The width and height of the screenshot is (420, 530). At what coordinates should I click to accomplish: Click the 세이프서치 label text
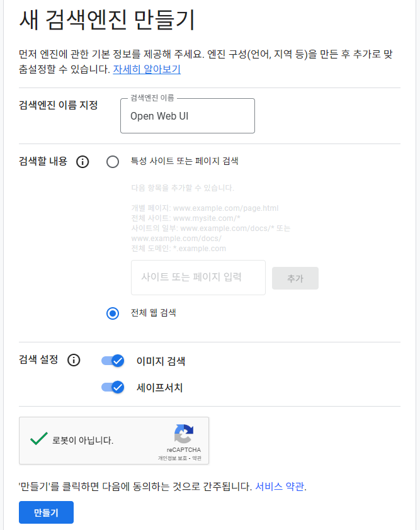coord(159,388)
